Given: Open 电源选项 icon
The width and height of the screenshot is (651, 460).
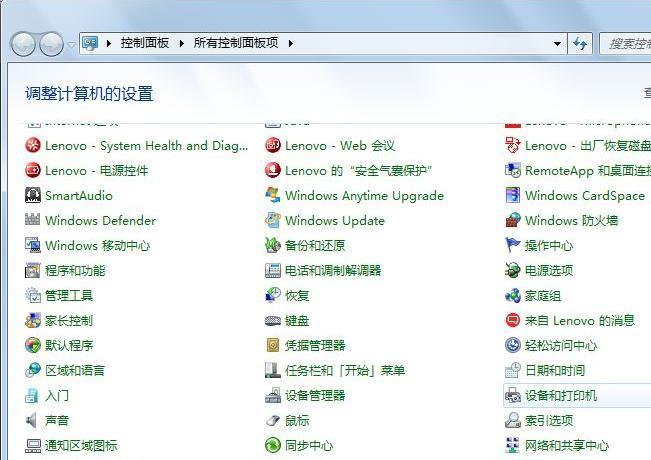Looking at the screenshot, I should point(513,271).
